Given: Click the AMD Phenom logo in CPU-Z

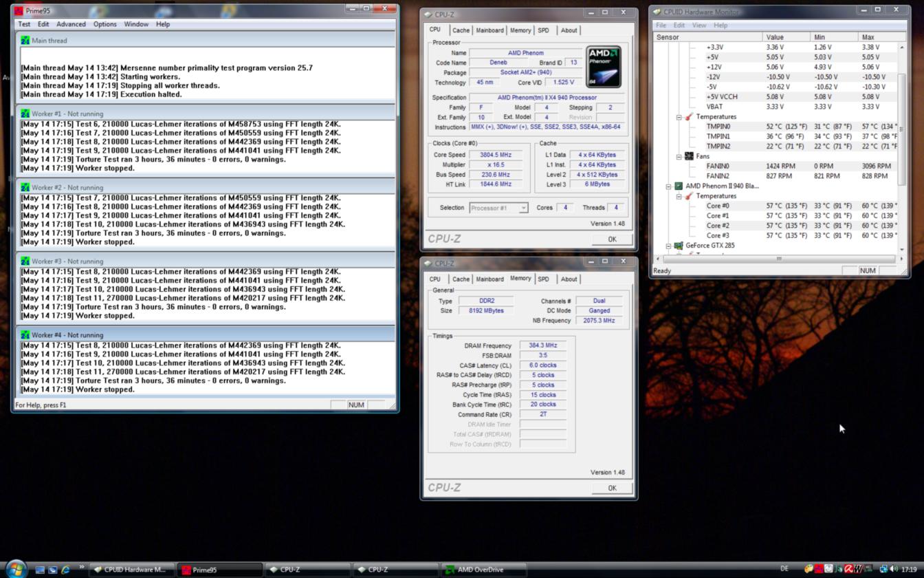Looking at the screenshot, I should click(604, 67).
